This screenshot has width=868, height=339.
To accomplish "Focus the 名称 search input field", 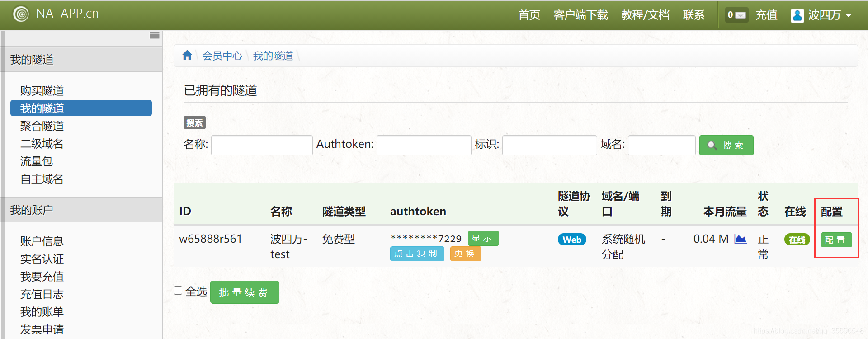I will point(262,145).
